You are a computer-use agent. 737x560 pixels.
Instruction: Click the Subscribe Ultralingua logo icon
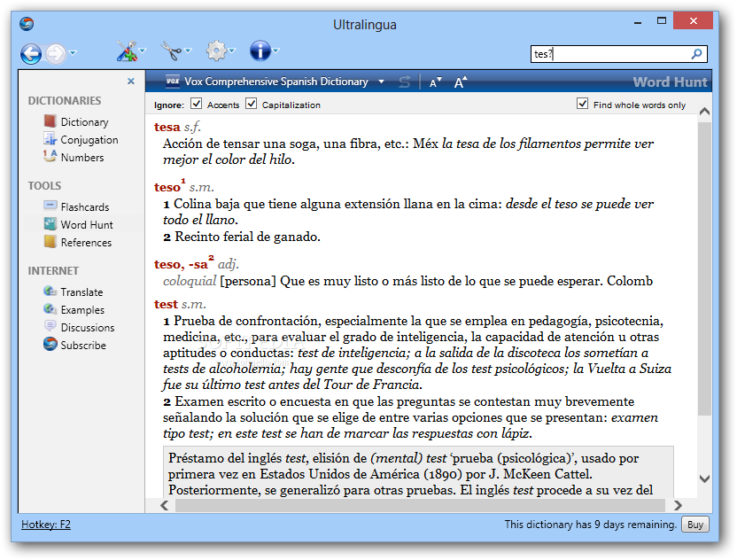[50, 344]
